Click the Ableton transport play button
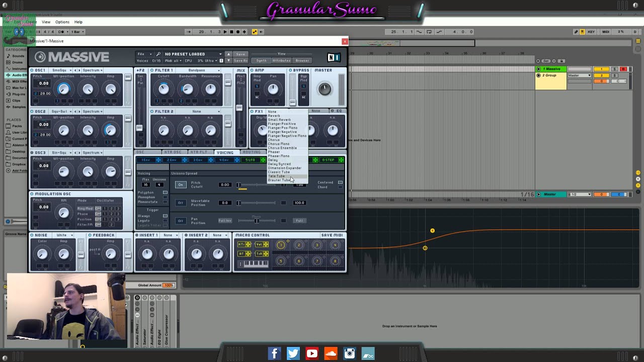Image resolution: width=644 pixels, height=362 pixels. click(225, 32)
